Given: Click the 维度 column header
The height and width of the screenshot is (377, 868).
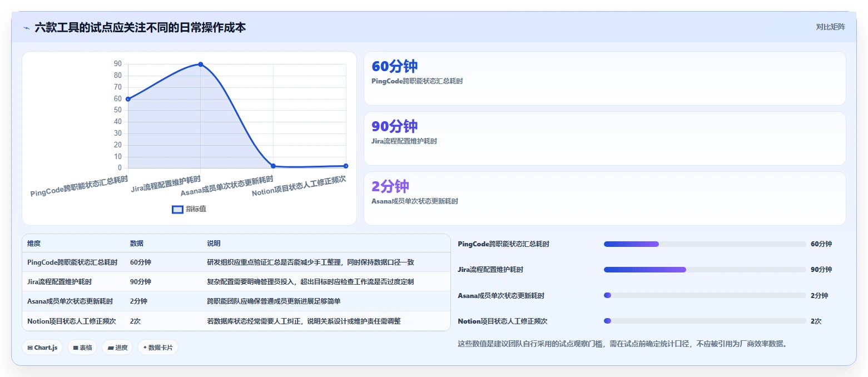Looking at the screenshot, I should click(x=34, y=244).
